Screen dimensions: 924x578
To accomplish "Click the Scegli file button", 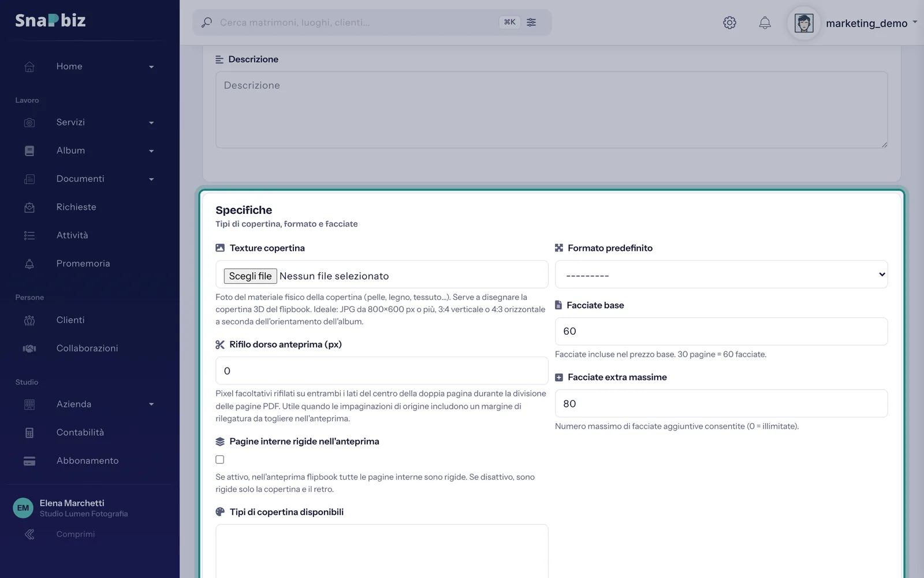I will [x=250, y=276].
